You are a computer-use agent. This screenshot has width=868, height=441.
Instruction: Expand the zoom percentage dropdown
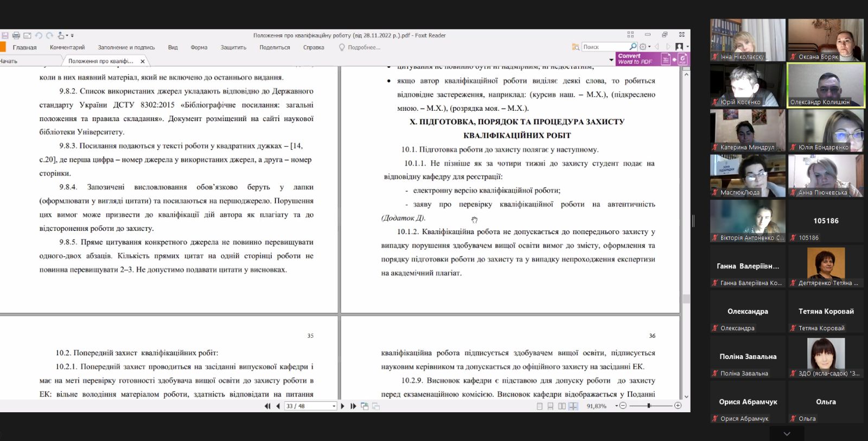616,406
